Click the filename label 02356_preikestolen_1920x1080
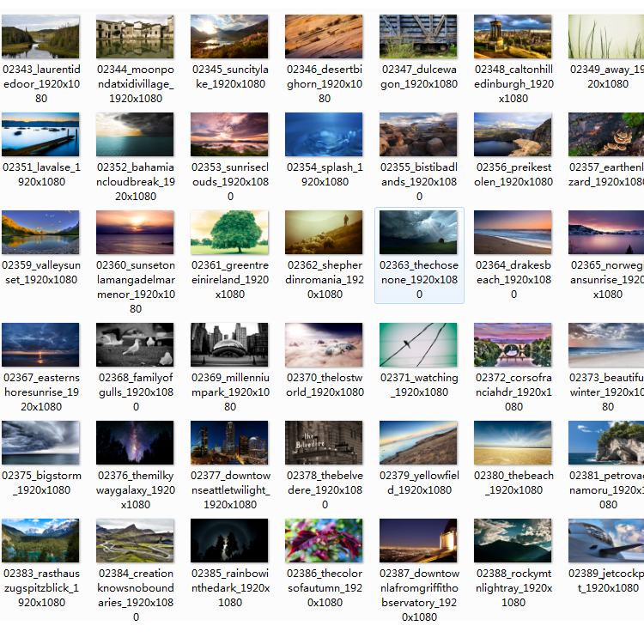This screenshot has height=644, width=644. point(513,174)
